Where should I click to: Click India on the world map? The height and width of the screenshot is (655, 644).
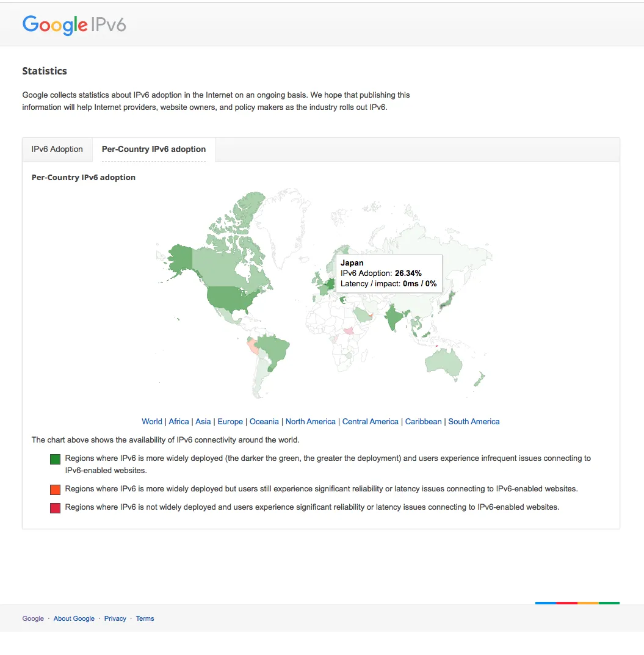click(x=395, y=319)
